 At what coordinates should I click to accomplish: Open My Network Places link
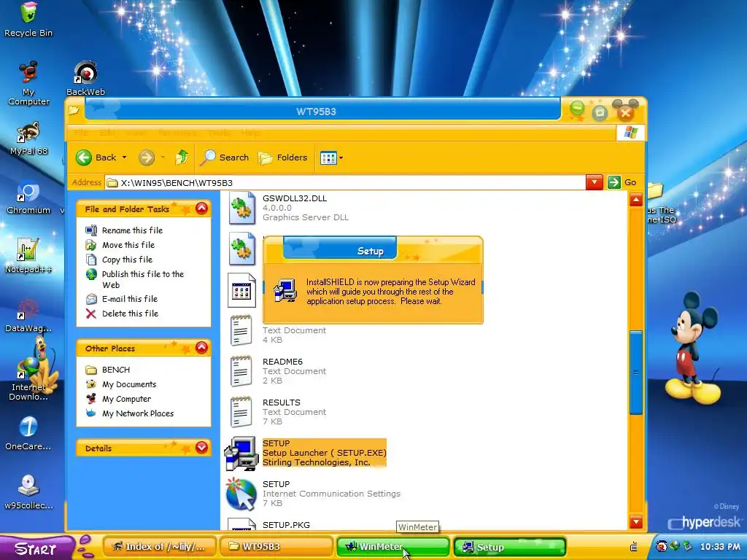[x=138, y=414]
